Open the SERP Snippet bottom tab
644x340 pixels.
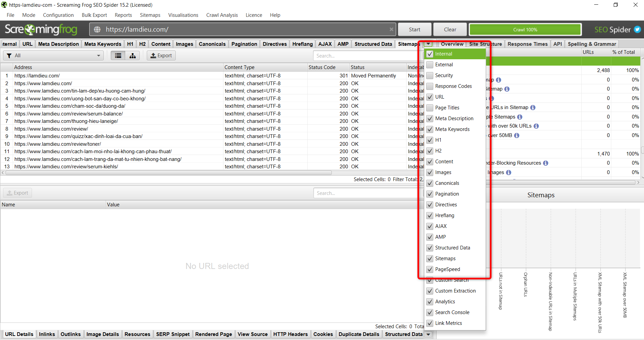(173, 334)
